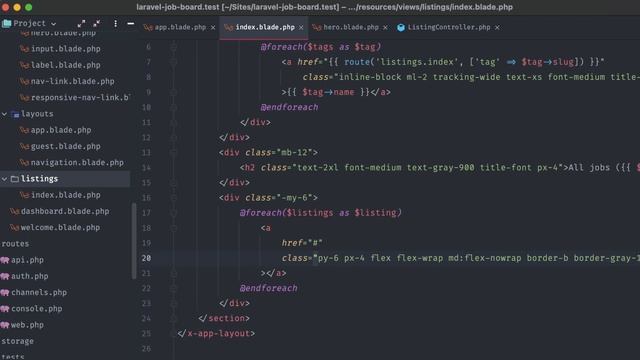Switch to hero.blade.php editor tab

[351, 27]
